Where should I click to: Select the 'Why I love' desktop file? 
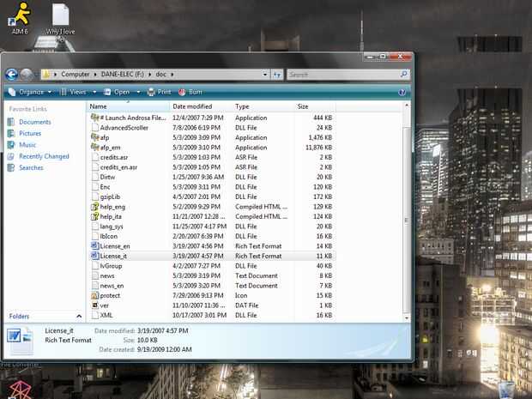(60, 22)
